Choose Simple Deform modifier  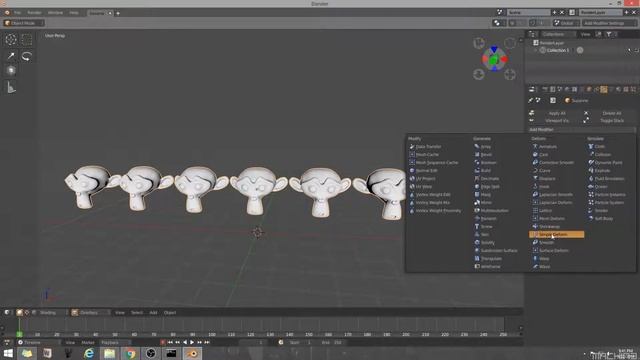coord(556,234)
